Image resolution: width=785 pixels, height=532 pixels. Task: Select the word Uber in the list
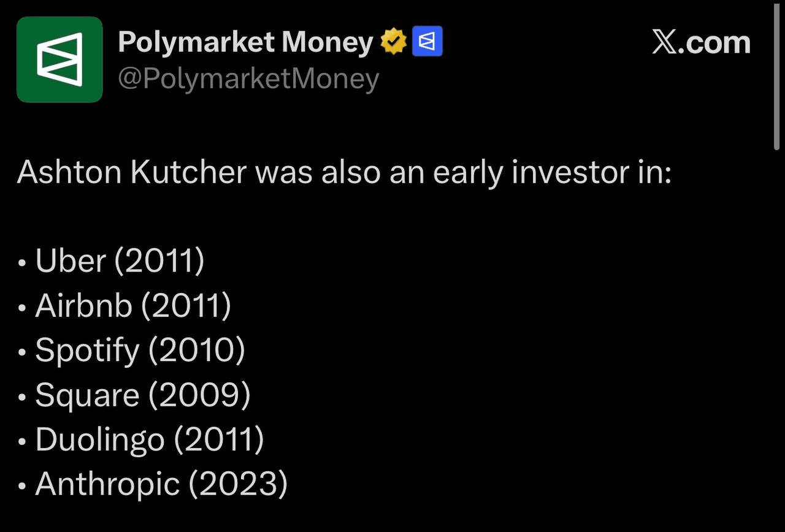point(71,261)
